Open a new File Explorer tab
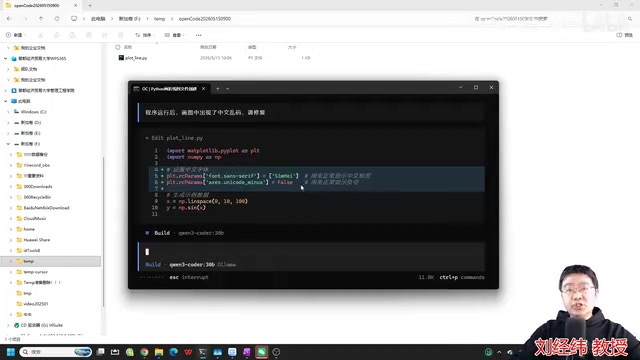This screenshot has width=640, height=360. pos(90,6)
